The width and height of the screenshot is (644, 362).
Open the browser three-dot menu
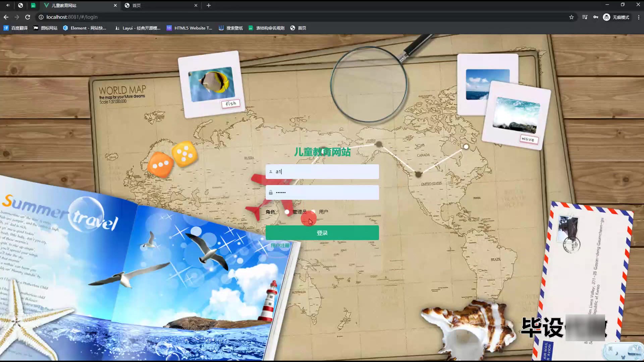click(x=639, y=17)
